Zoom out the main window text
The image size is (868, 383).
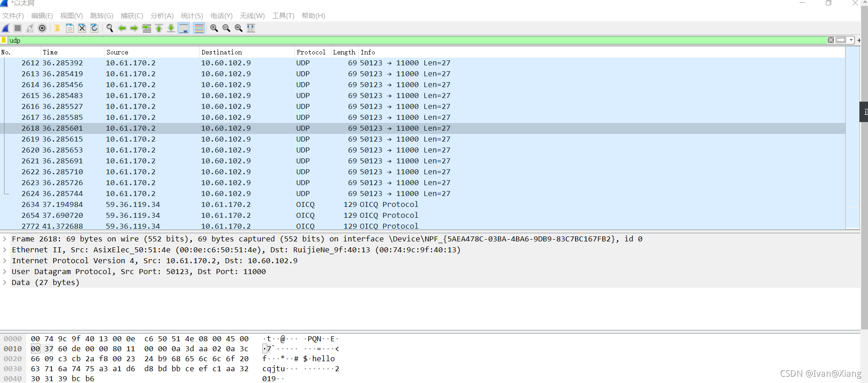[x=226, y=28]
